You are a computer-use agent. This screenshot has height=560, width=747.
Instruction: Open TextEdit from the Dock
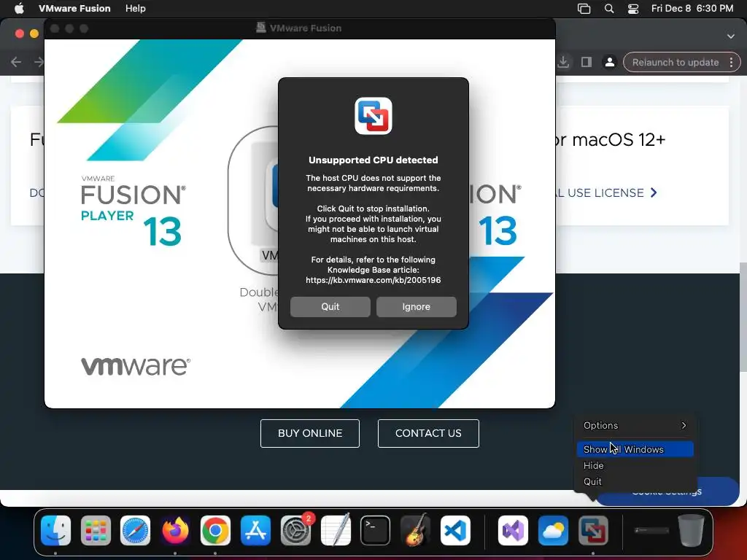[336, 530]
